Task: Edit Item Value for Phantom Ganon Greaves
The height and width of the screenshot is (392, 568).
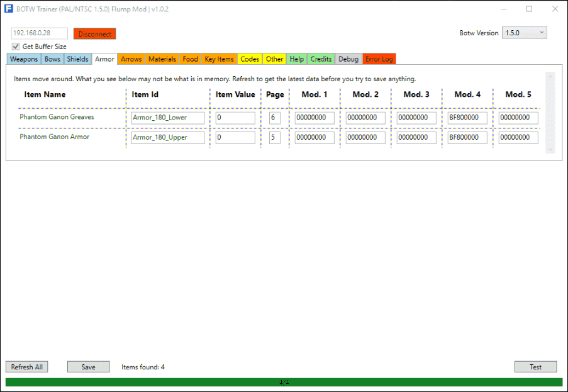Action: (x=235, y=118)
